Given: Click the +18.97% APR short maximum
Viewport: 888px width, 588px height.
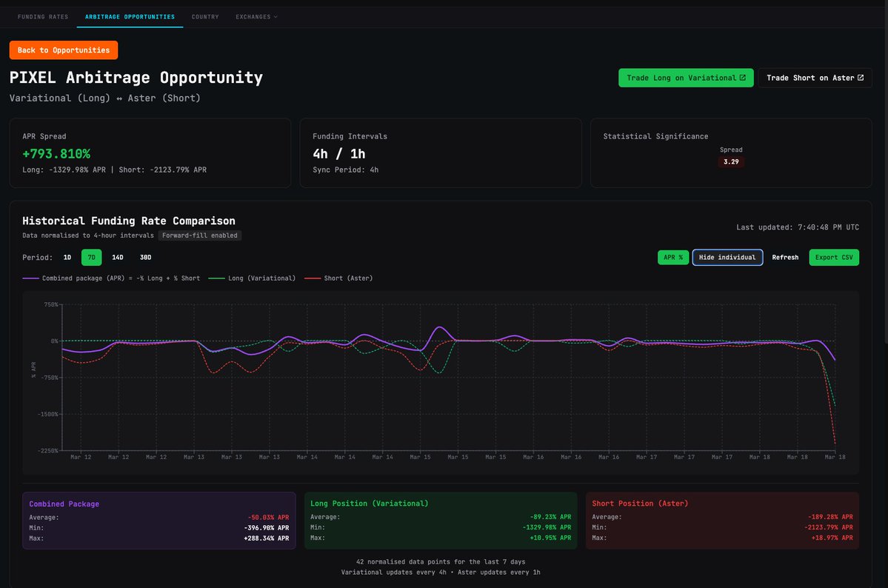Looking at the screenshot, I should point(832,538).
